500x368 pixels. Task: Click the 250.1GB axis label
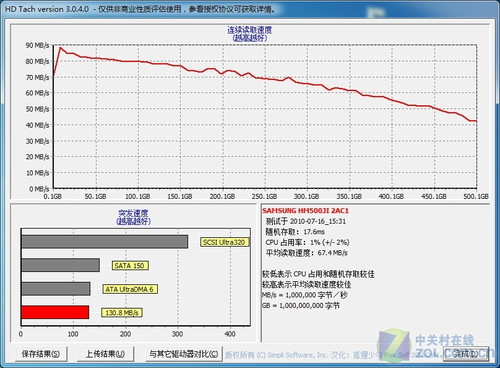[264, 196]
